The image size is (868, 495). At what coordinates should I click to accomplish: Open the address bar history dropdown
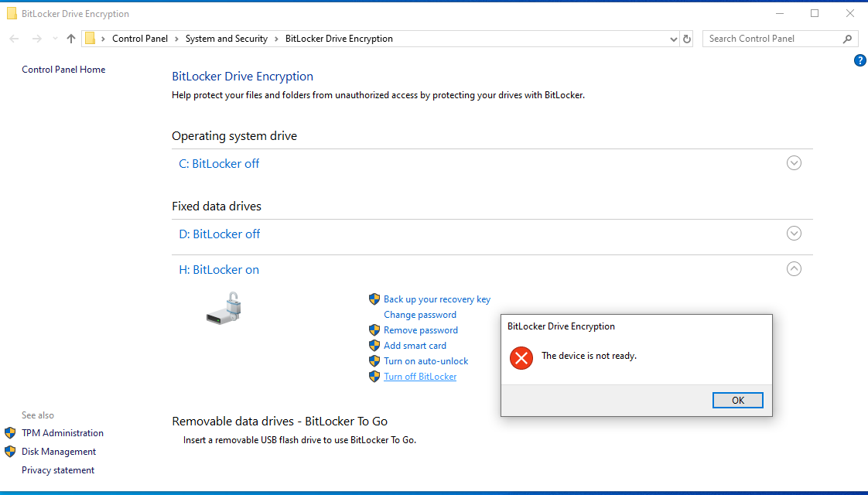pos(673,39)
